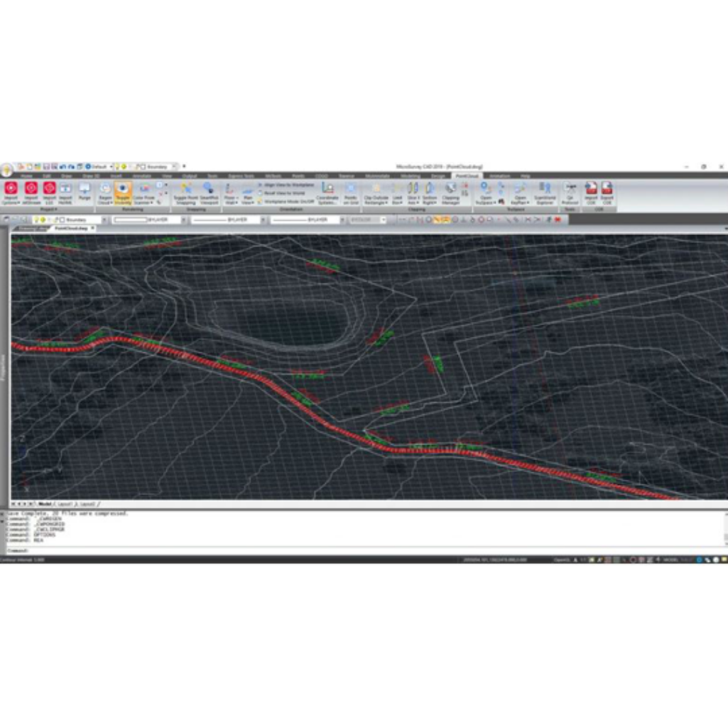Image resolution: width=728 pixels, height=728 pixels.
Task: Click the SmartPick Viewport icon
Action: 209,192
